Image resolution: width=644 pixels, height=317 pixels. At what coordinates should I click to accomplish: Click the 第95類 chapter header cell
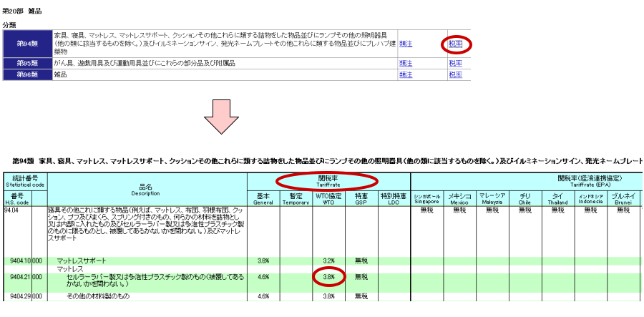coord(27,64)
